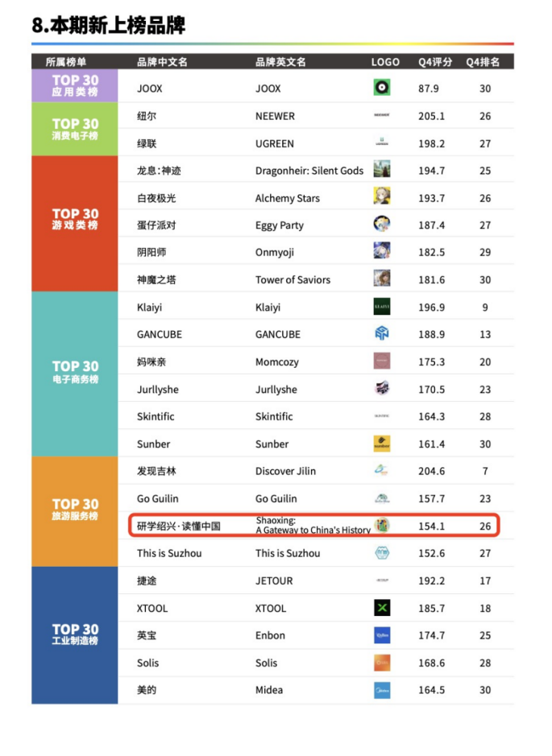Click the Midea logo icon

pyautogui.click(x=382, y=690)
